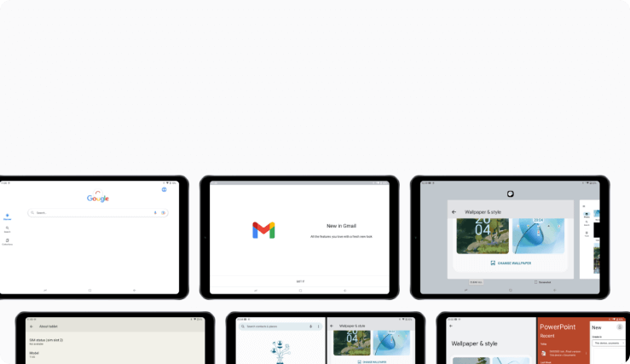This screenshot has height=364, width=630.
Task: Click the Google search input field
Action: (98, 213)
